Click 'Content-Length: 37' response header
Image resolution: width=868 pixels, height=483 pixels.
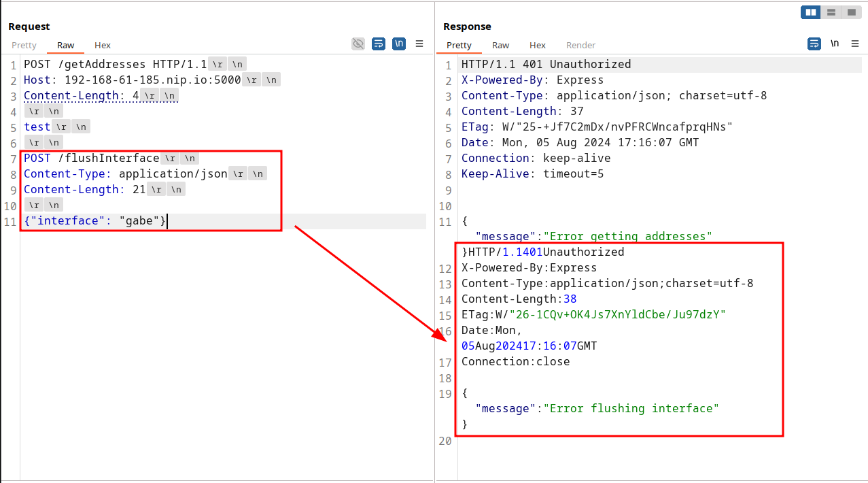(x=523, y=111)
